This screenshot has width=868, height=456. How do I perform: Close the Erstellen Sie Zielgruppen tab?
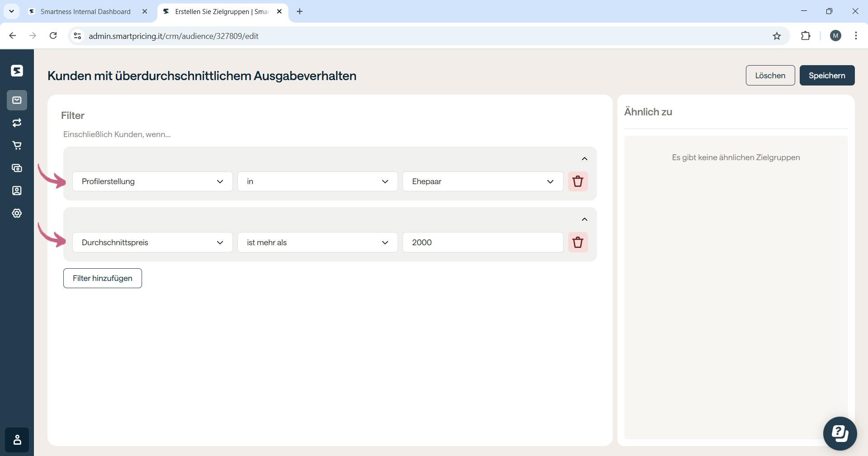click(x=279, y=11)
